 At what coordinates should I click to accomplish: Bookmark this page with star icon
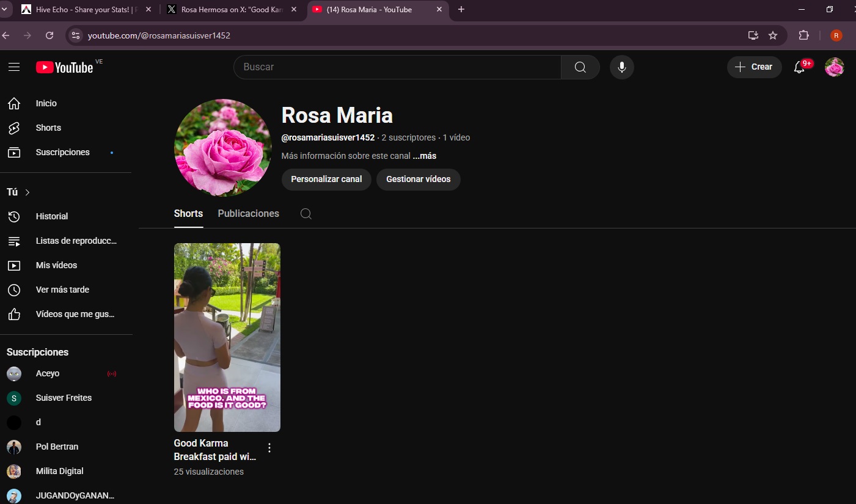pos(773,35)
